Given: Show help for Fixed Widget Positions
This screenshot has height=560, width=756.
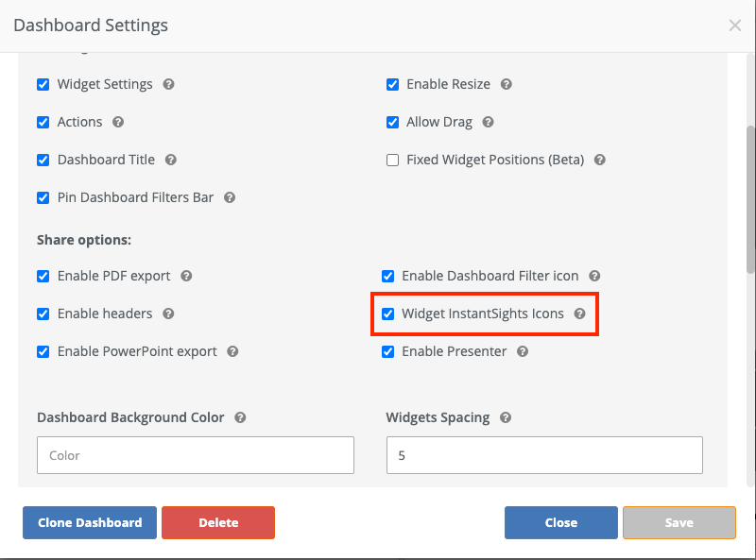Looking at the screenshot, I should [600, 160].
